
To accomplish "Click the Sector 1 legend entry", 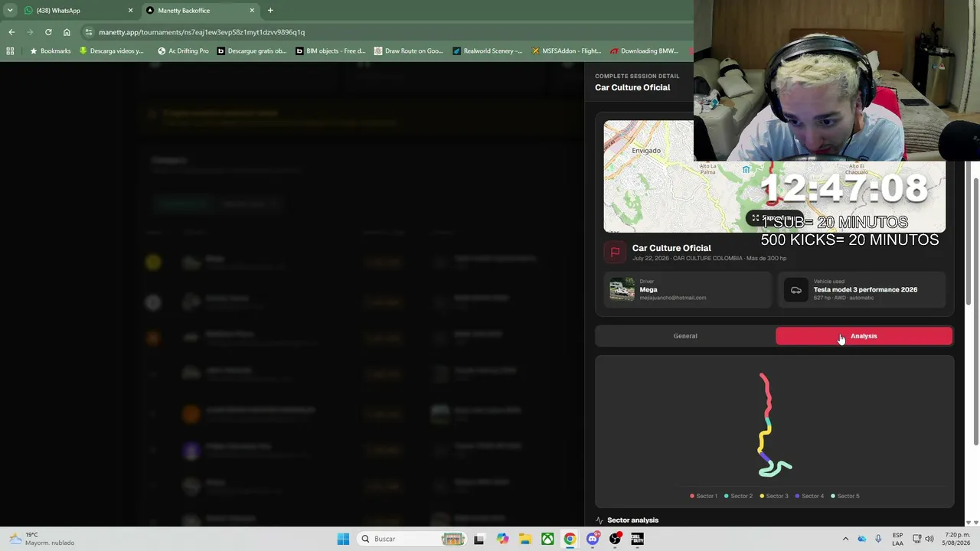I will point(704,496).
